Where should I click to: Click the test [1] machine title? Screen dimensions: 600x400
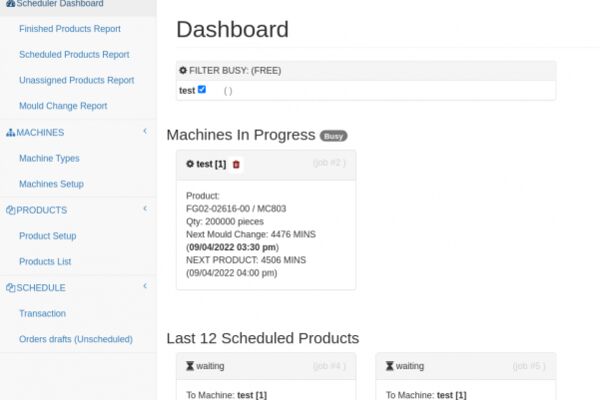point(211,164)
